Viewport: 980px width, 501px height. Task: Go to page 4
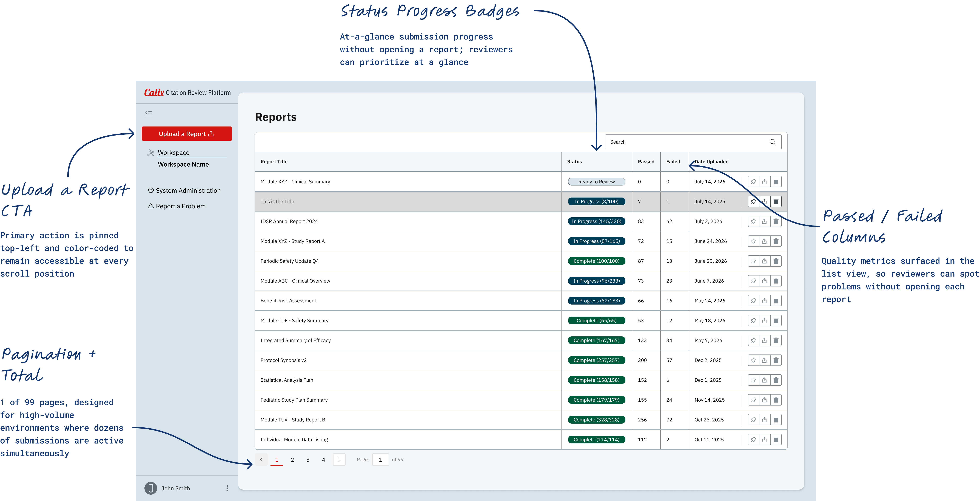323,460
